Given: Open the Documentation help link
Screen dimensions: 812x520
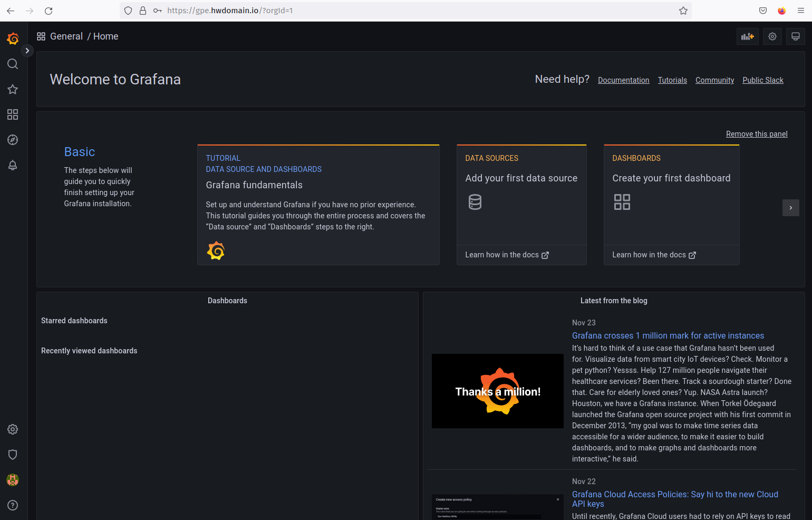Looking at the screenshot, I should pyautogui.click(x=623, y=80).
